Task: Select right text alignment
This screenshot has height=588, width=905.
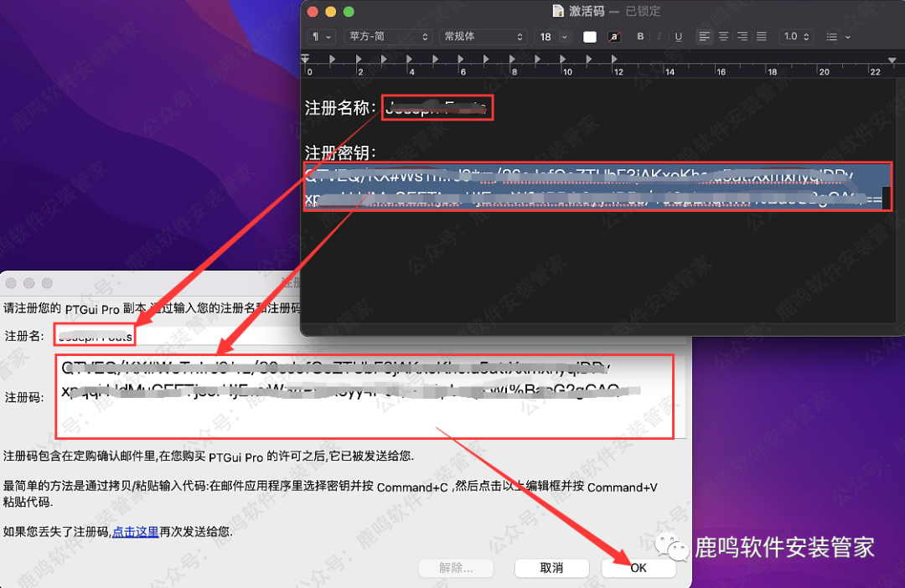Action: click(741, 37)
